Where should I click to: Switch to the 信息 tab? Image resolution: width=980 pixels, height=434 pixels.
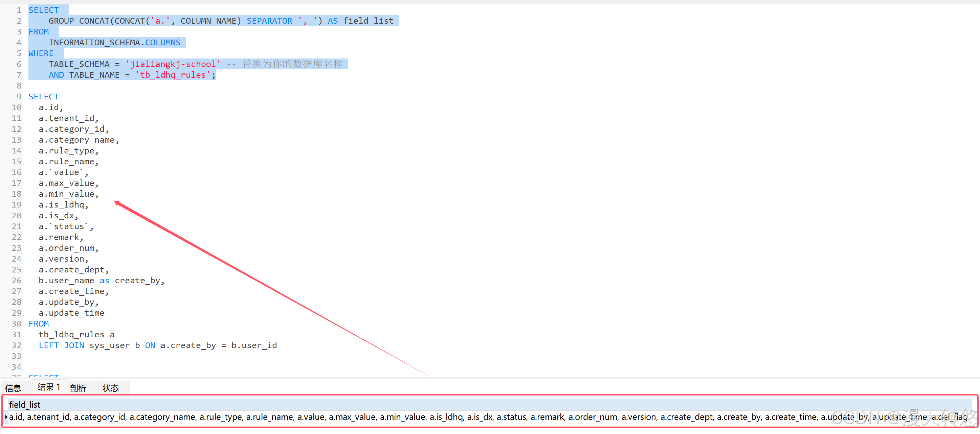coord(13,388)
